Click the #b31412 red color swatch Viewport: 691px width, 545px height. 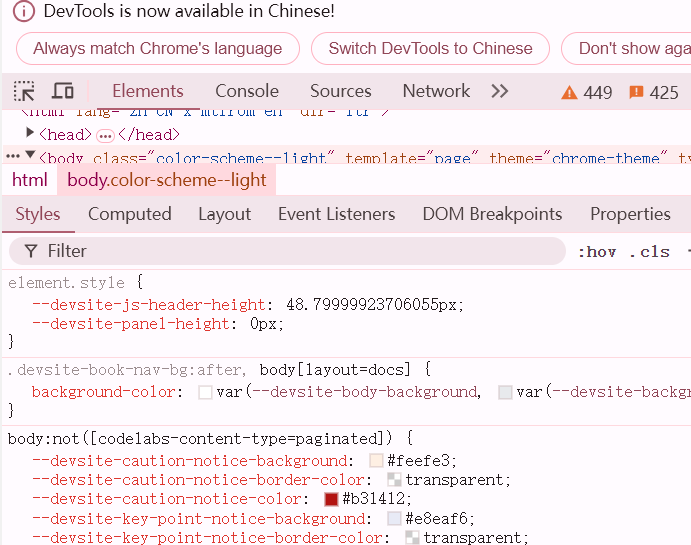(x=332, y=499)
